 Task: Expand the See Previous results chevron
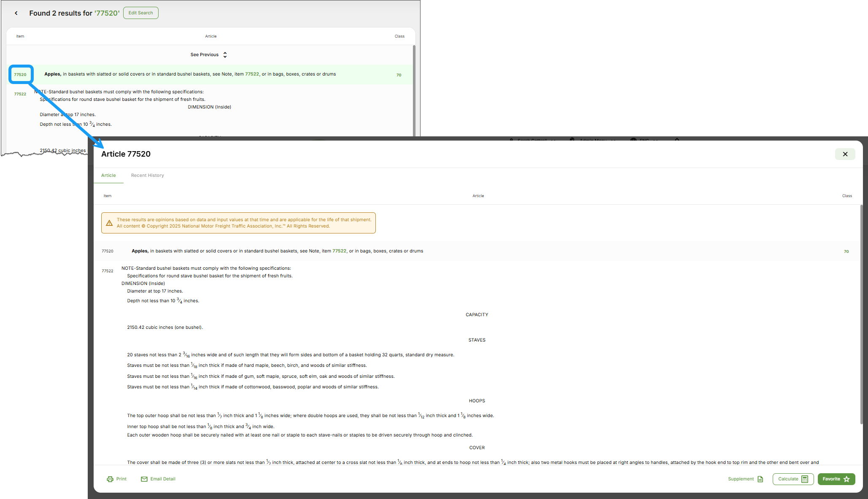pyautogui.click(x=225, y=54)
